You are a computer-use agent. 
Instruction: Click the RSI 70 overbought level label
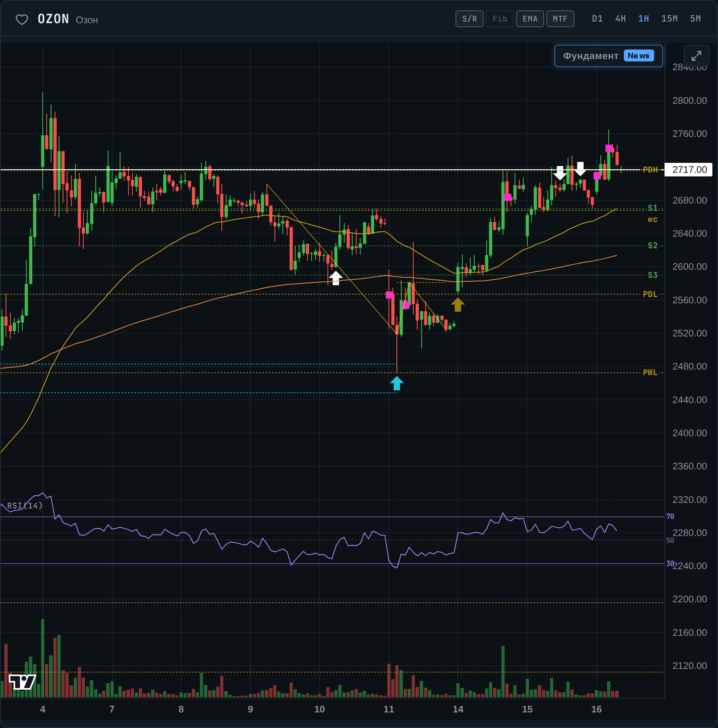click(670, 516)
